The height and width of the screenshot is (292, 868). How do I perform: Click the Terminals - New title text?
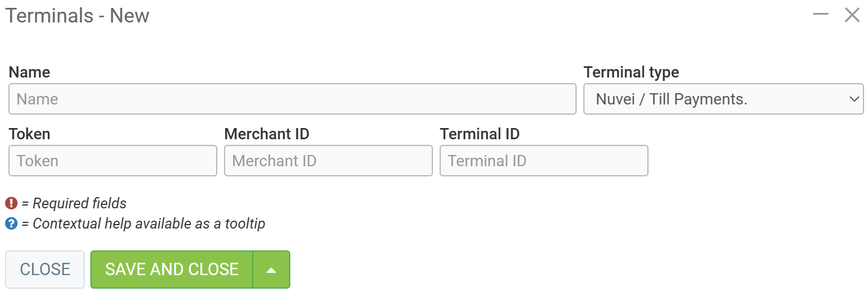77,16
